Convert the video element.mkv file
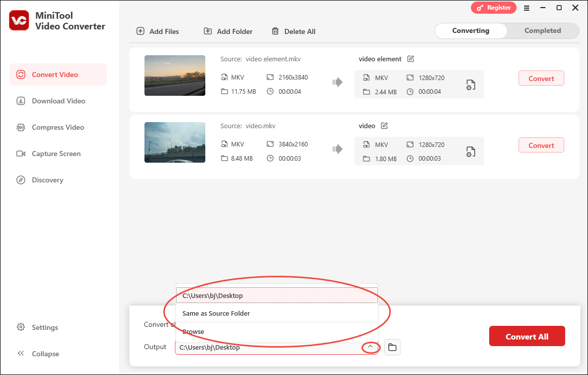588x375 pixels. coord(541,79)
